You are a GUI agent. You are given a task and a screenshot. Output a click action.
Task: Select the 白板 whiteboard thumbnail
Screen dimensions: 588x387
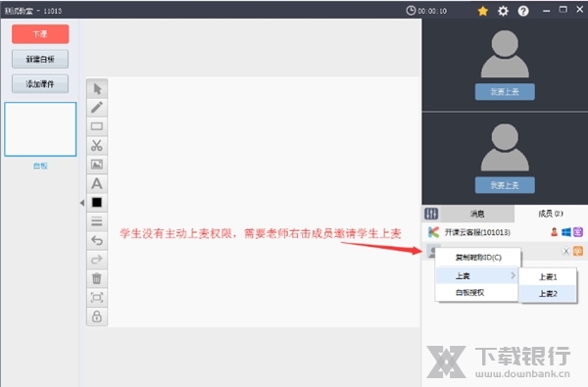click(40, 129)
